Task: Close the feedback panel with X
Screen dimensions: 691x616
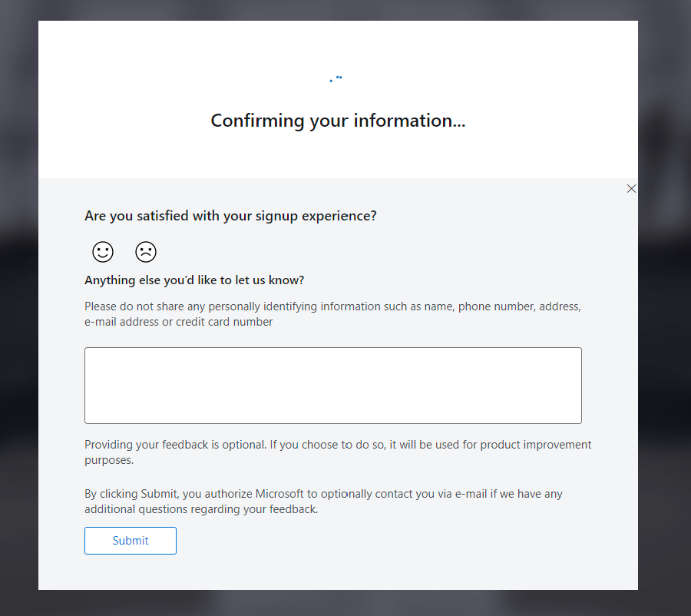Action: click(631, 189)
